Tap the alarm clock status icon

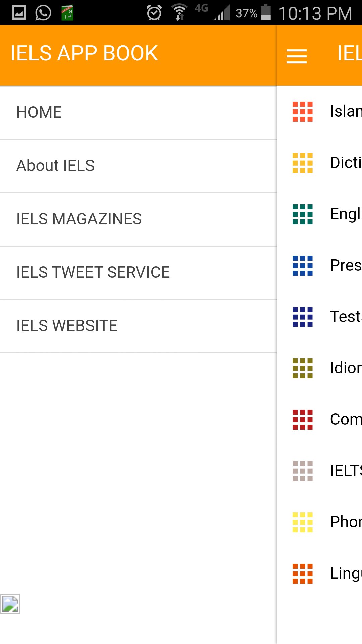point(154,13)
